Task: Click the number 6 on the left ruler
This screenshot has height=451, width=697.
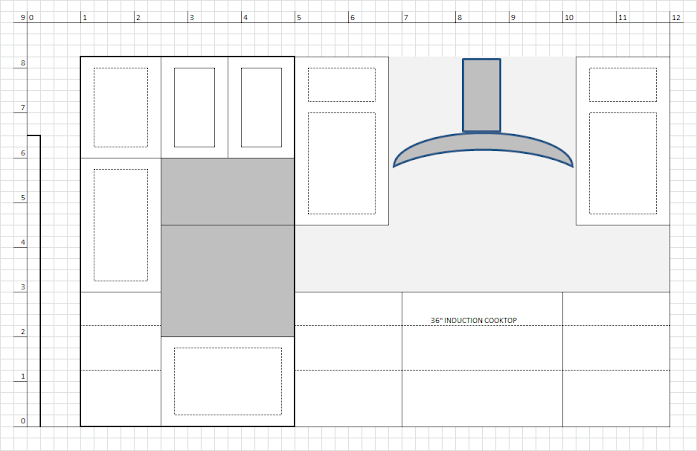Action: click(23, 152)
